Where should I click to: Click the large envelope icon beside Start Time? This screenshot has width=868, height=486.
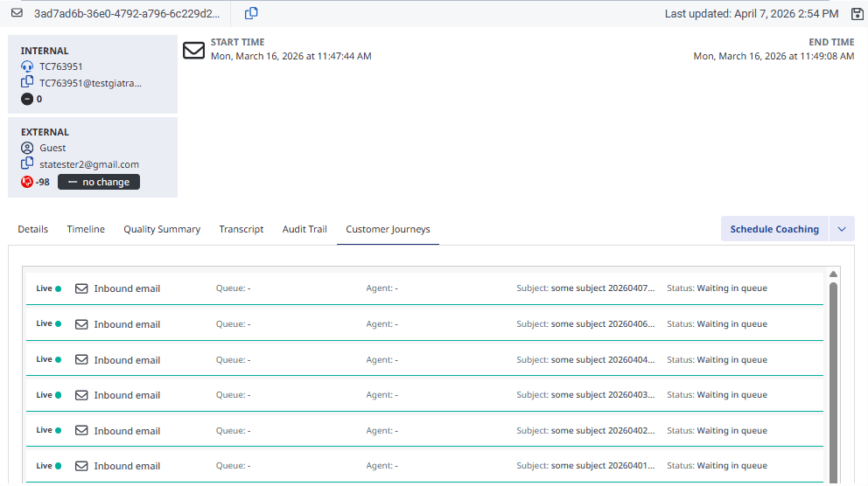pos(193,51)
